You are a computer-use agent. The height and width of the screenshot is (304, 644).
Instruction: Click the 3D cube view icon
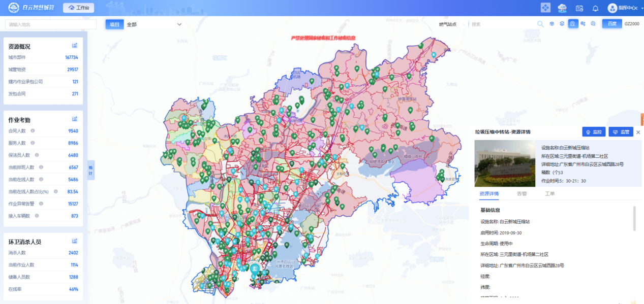click(551, 24)
